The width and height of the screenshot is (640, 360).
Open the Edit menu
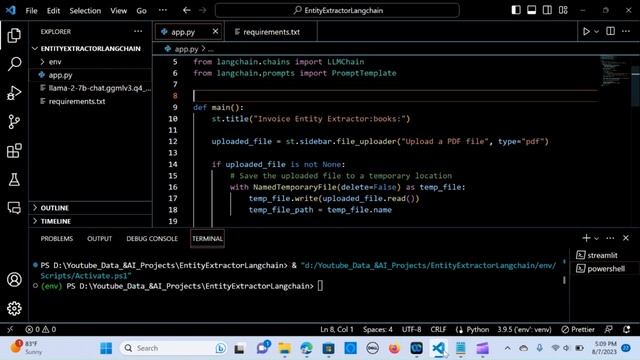[53, 11]
